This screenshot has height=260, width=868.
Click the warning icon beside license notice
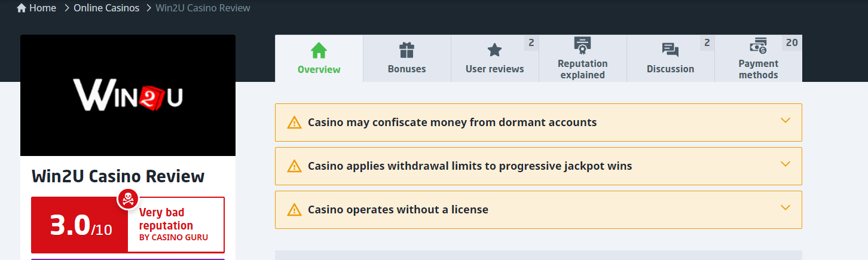(x=294, y=210)
